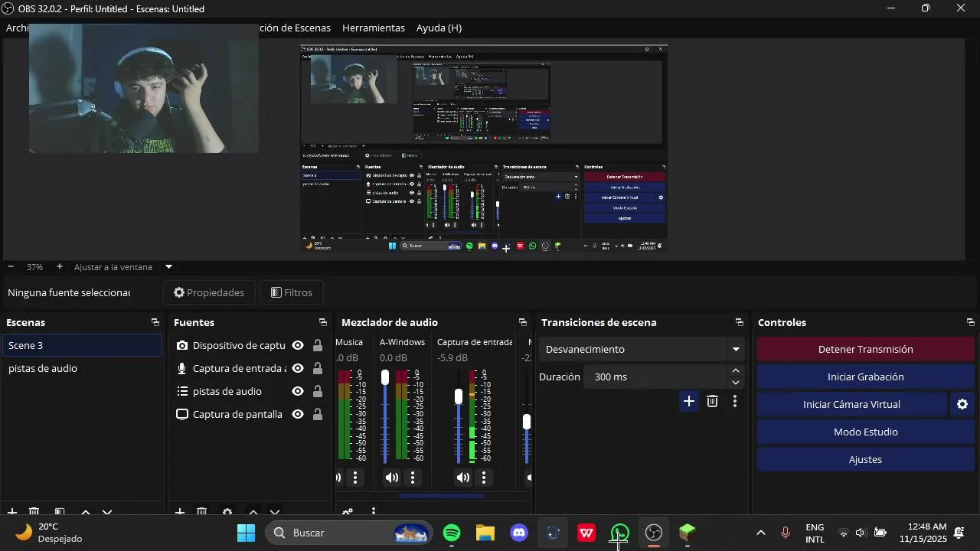Adjust the Captura de entrada volume fader
Viewport: 980px width, 551px height.
(x=459, y=396)
